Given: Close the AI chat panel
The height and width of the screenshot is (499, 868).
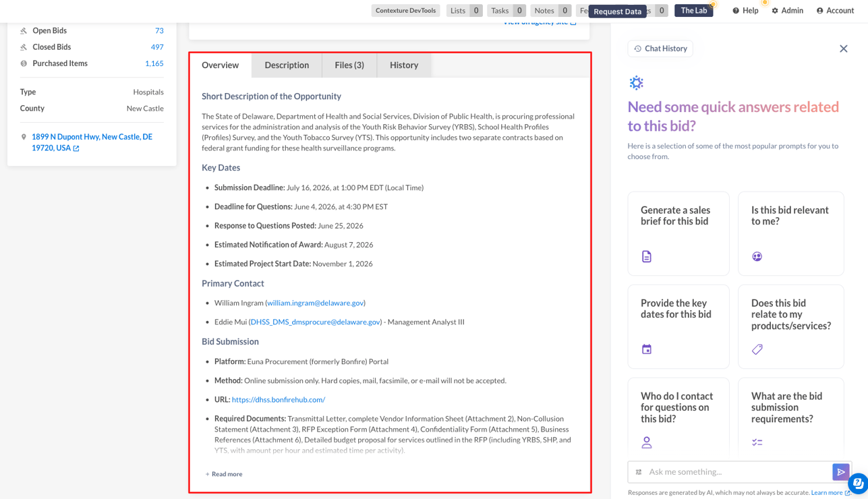Looking at the screenshot, I should 843,49.
